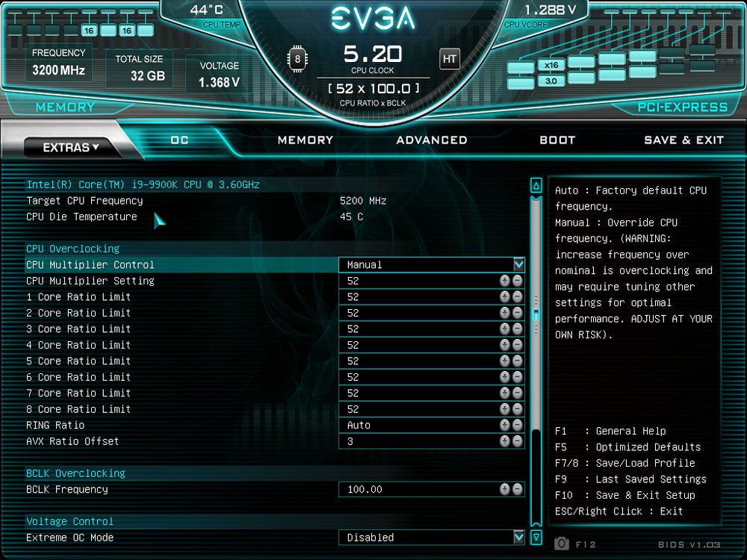Decrease BCLK Frequency with minus icon

[x=517, y=489]
